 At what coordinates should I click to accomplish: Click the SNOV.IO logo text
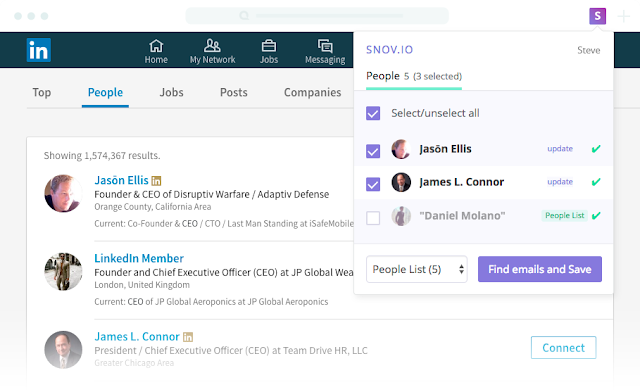[389, 50]
